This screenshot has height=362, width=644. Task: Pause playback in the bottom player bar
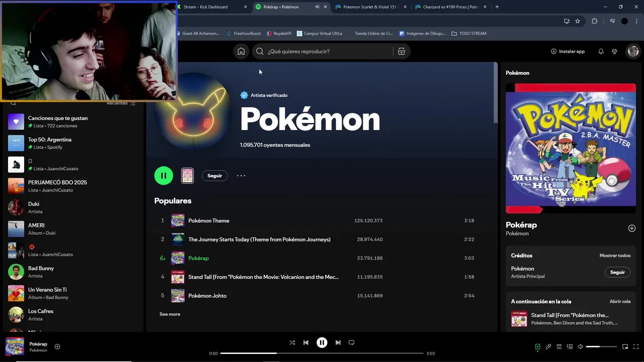click(x=322, y=342)
